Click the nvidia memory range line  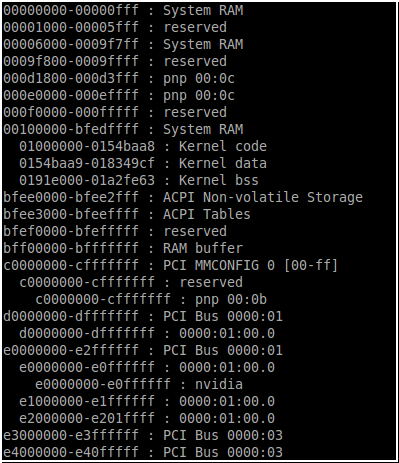[139, 385]
